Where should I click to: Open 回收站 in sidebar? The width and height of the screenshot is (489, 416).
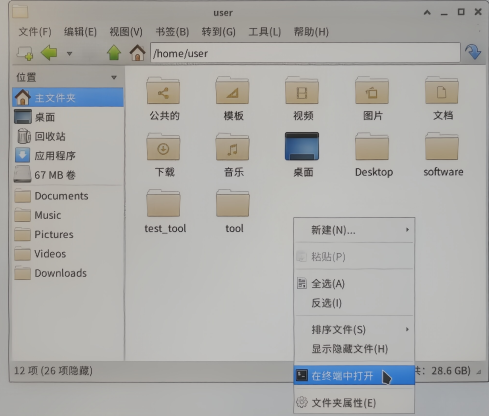[68, 136]
